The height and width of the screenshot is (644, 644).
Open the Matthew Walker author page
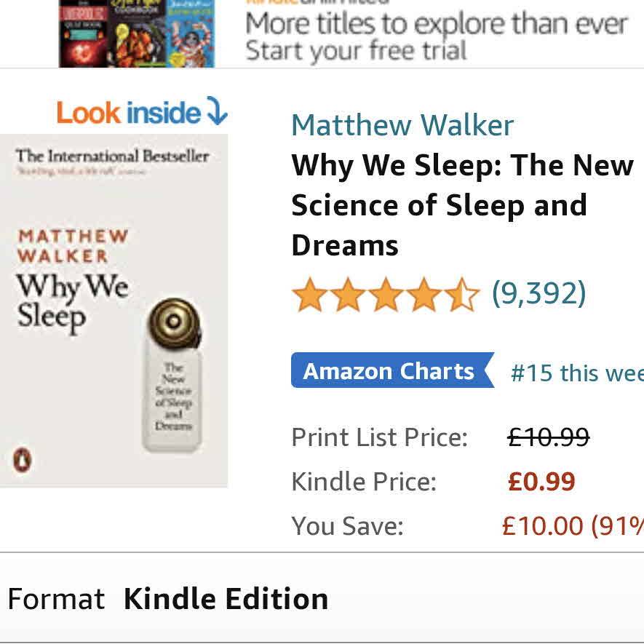pyautogui.click(x=402, y=125)
